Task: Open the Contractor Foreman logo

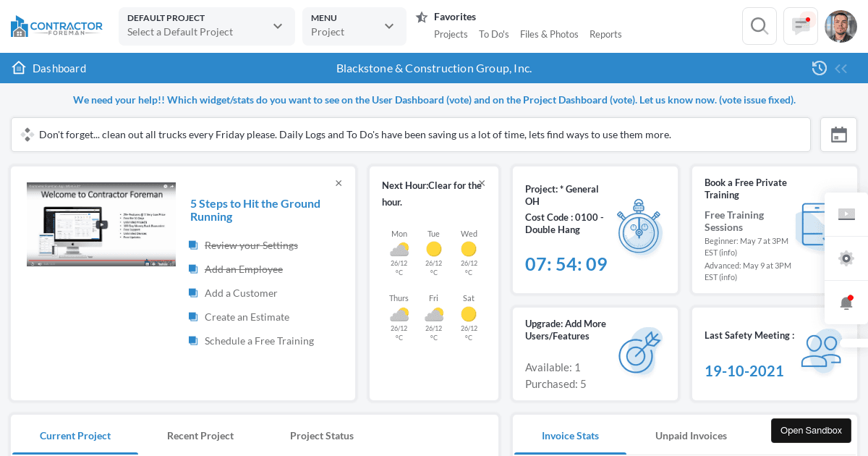Action: (x=56, y=26)
